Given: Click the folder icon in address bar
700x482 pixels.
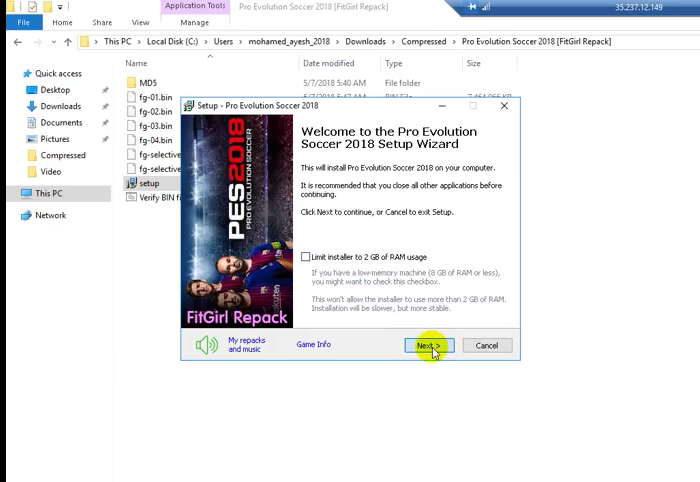Looking at the screenshot, I should 84,42.
